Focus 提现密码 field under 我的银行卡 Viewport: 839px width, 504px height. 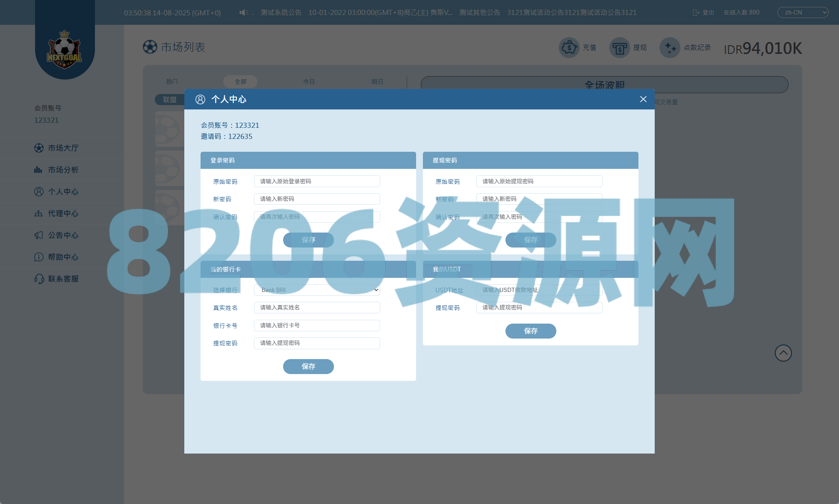click(317, 343)
